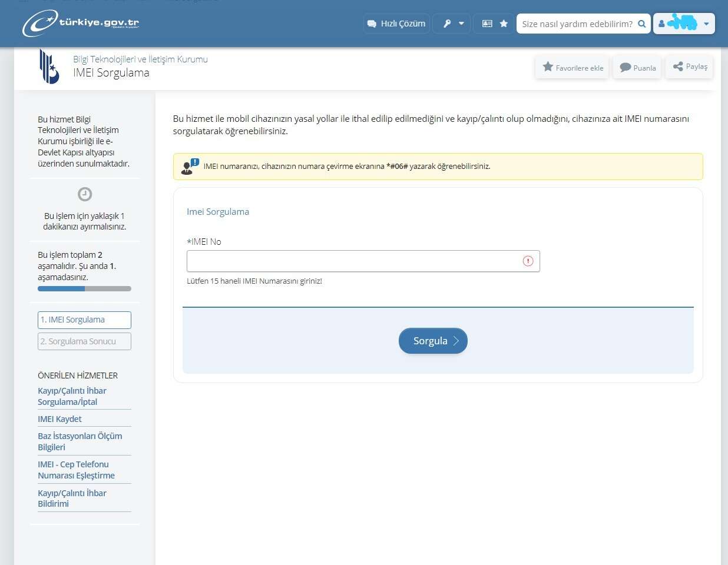Open Kayıp/Çalıntı İhbar Bildirimi link
728x565 pixels.
[x=72, y=498]
